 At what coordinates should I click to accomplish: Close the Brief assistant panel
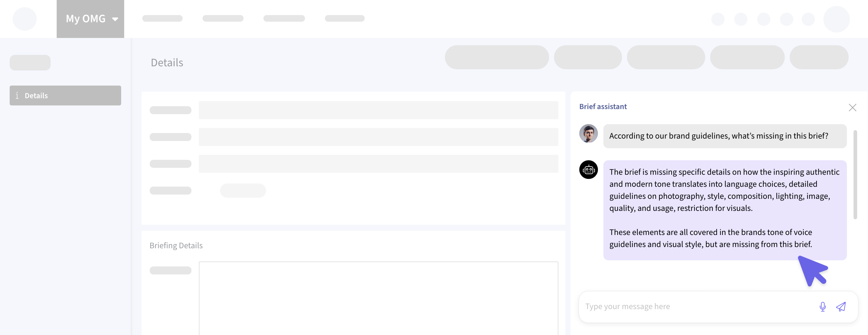tap(853, 108)
